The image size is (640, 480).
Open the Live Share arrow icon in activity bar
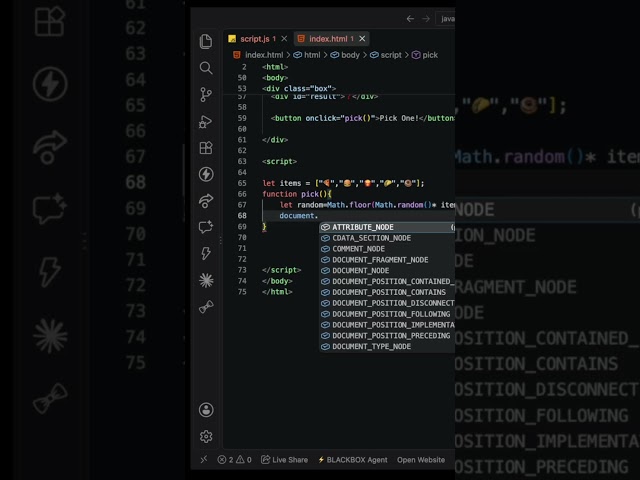(x=206, y=200)
